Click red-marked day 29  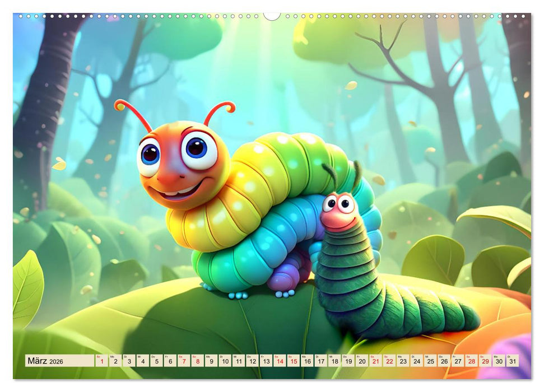[x=485, y=361]
